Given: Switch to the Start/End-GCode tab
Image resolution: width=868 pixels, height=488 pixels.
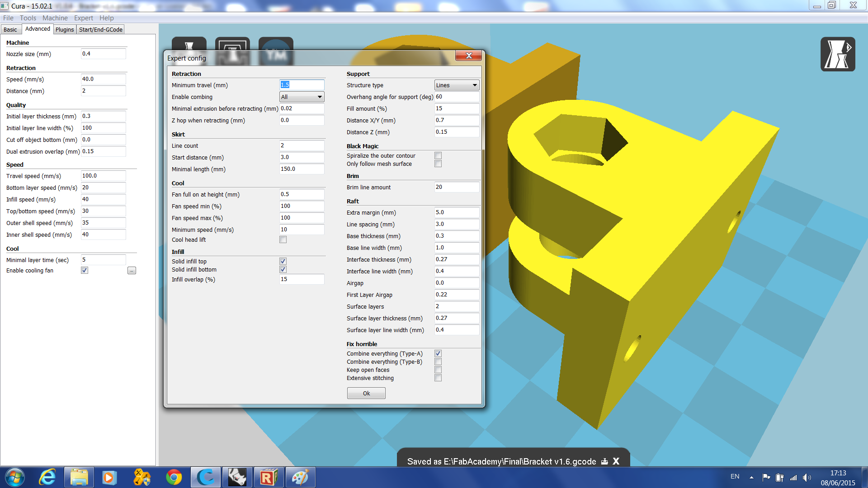Looking at the screenshot, I should pyautogui.click(x=100, y=29).
